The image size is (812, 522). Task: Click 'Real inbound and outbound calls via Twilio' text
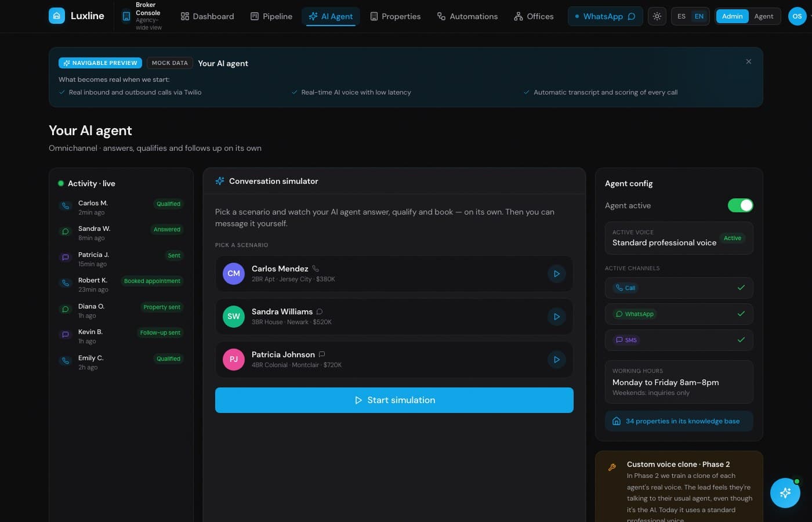(135, 92)
